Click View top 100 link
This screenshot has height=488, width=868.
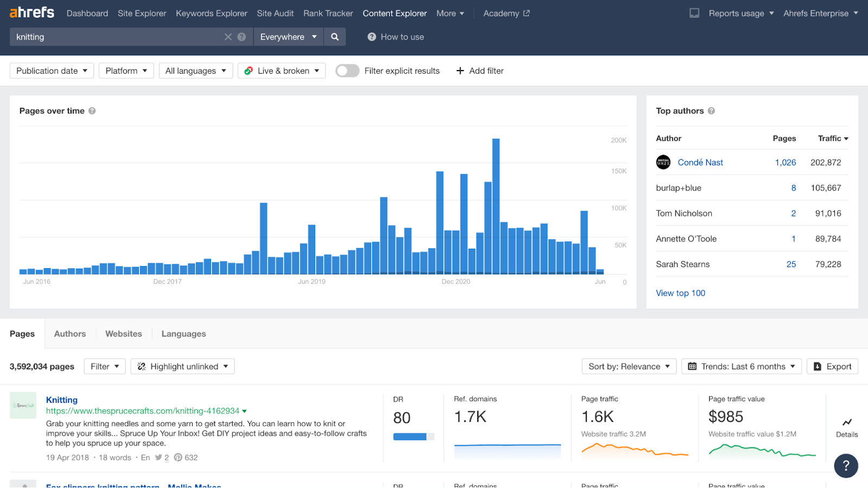[680, 293]
